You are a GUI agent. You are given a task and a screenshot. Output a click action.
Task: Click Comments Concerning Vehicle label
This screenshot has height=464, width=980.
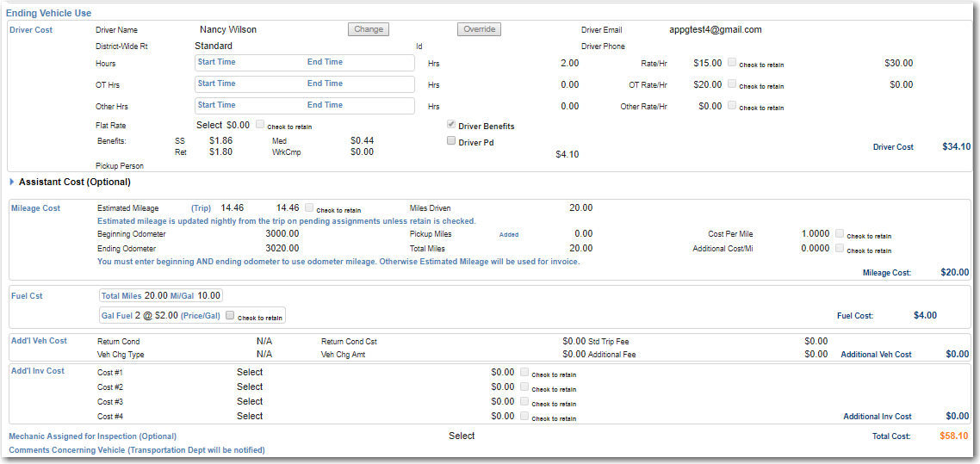coord(137,449)
